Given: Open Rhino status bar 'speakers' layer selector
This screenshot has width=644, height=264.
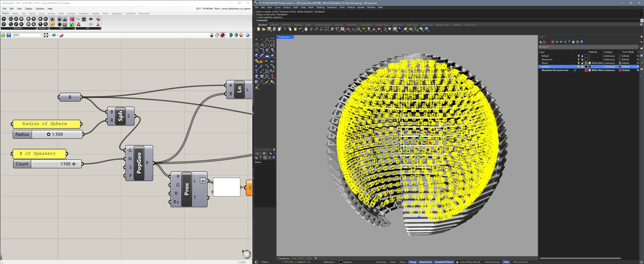Looking at the screenshot, I should [345, 262].
